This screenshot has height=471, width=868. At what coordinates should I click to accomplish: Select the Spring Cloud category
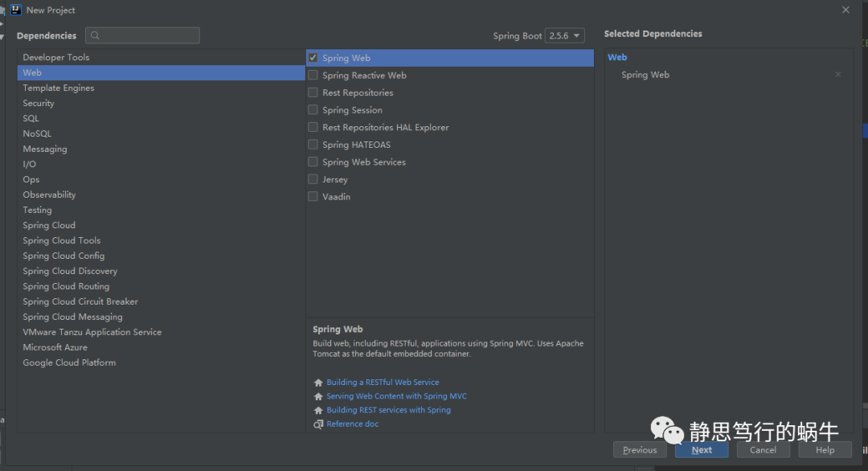(x=161, y=225)
